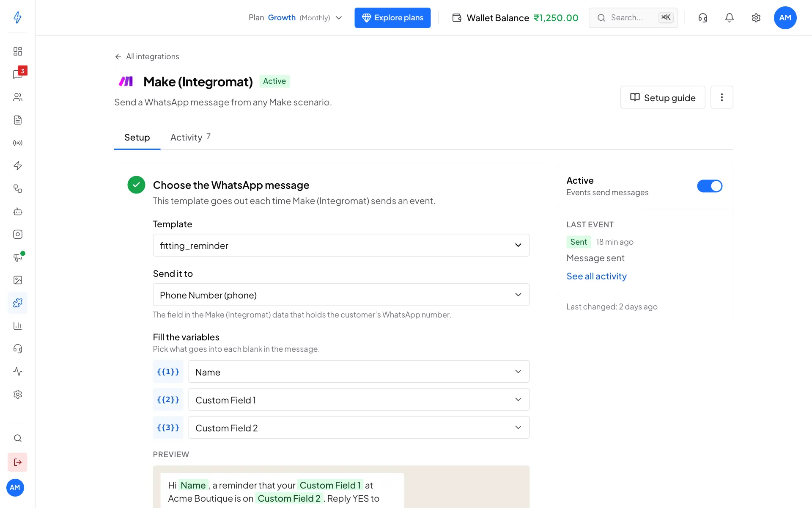812x508 pixels.
Task: Open the flows shapes icon in sidebar
Action: point(17,189)
